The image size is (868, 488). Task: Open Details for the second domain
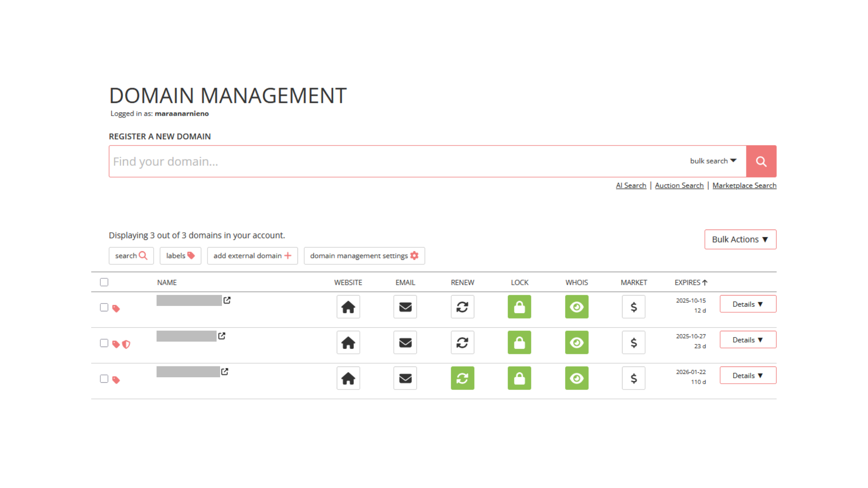coord(748,339)
